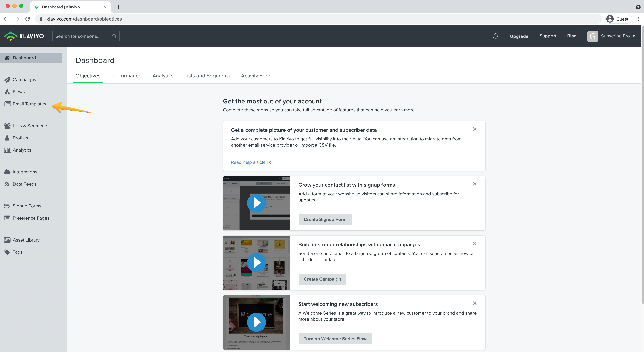Viewport: 644px width, 352px height.
Task: Open Email Templates label in the sidebar
Action: [29, 104]
